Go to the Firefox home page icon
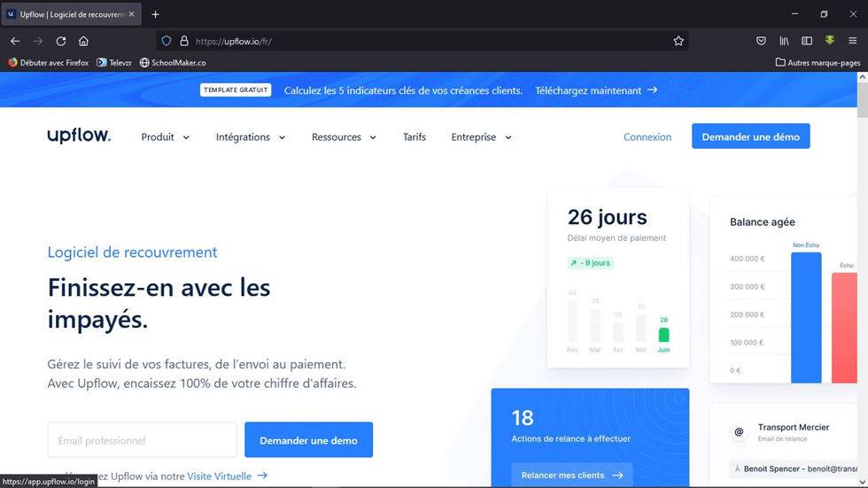The image size is (868, 488). click(83, 42)
